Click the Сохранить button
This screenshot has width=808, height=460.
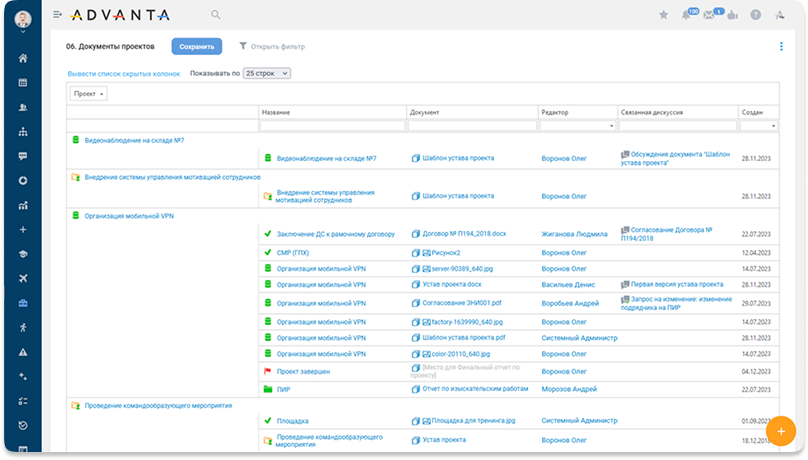196,46
